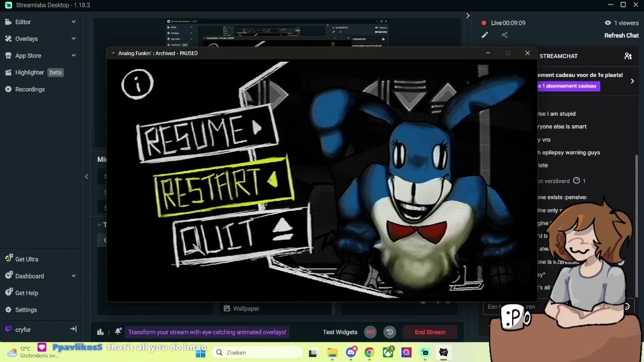The height and width of the screenshot is (362, 644).
Task: Select QUIT in the game pause menu
Action: [x=242, y=236]
